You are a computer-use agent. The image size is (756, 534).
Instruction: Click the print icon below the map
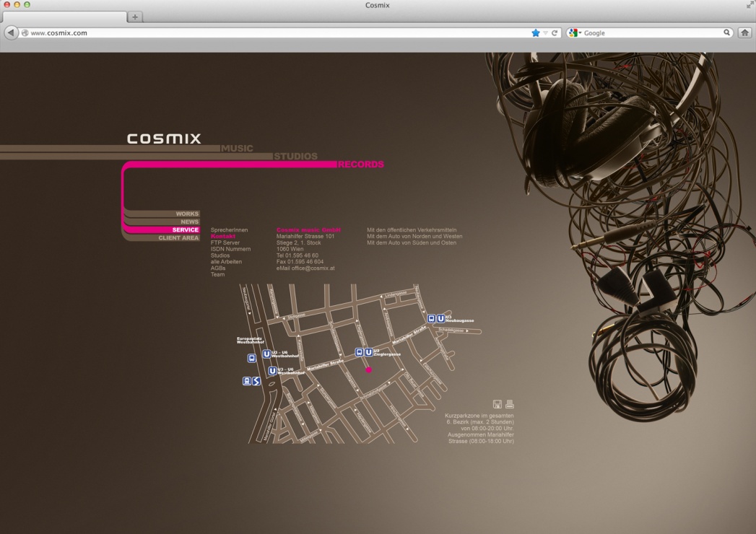(x=510, y=404)
